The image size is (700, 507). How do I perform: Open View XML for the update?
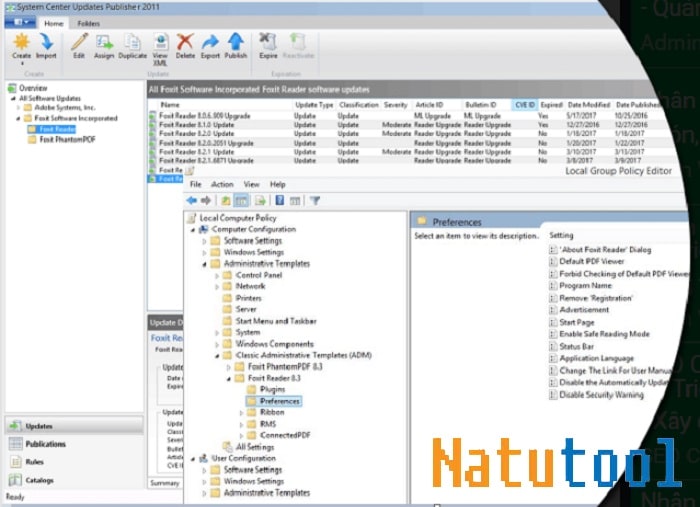click(x=160, y=45)
